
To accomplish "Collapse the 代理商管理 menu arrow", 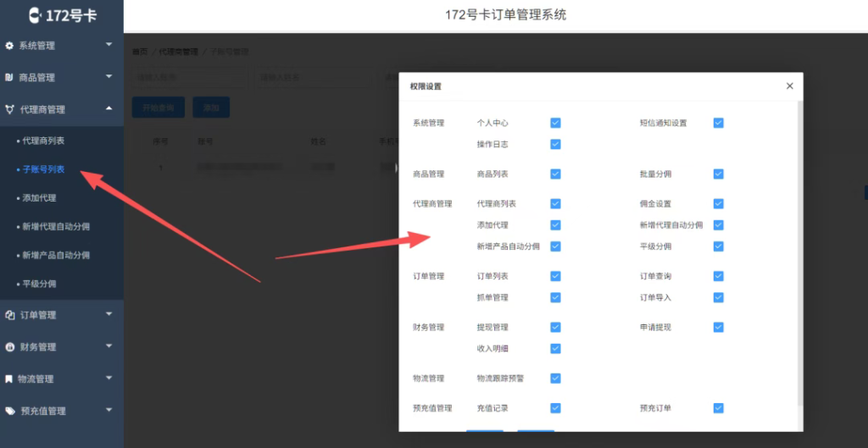I will coord(109,108).
